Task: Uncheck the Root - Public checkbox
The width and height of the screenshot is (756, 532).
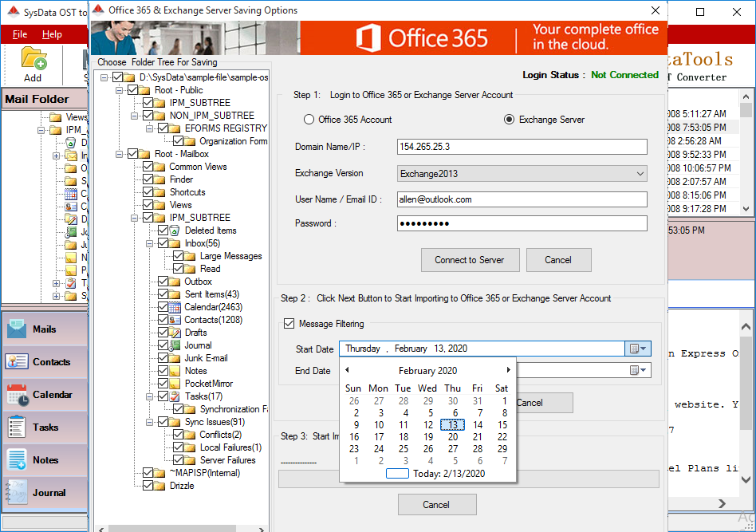Action: pos(132,89)
